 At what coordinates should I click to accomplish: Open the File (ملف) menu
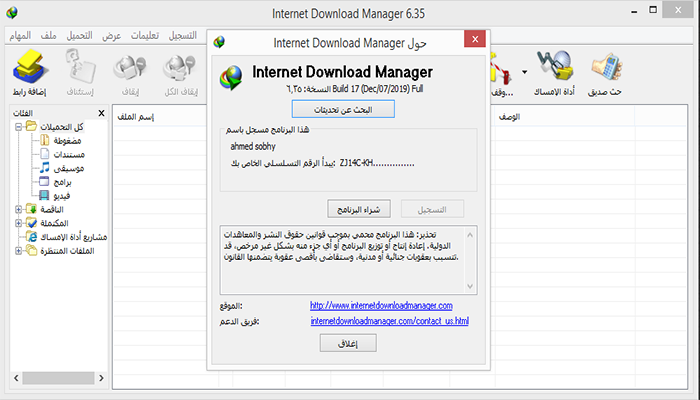pos(49,36)
